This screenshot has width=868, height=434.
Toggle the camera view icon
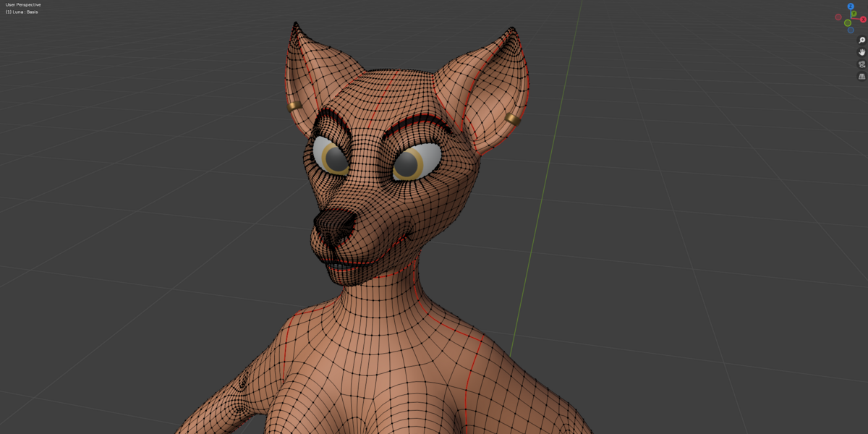861,64
